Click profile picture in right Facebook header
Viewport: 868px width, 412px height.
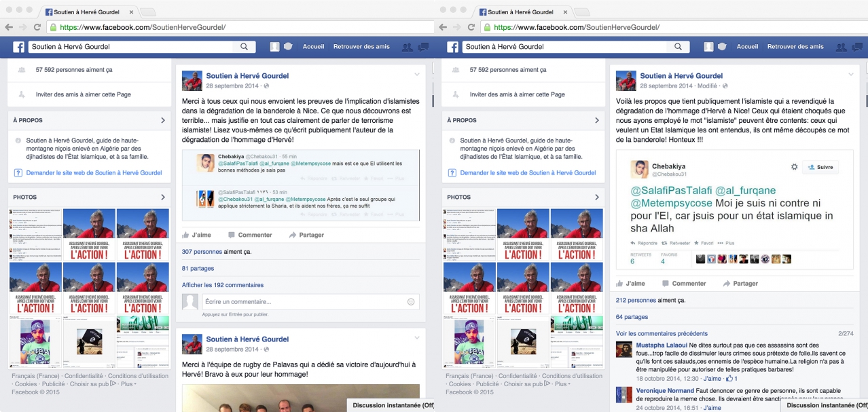709,47
